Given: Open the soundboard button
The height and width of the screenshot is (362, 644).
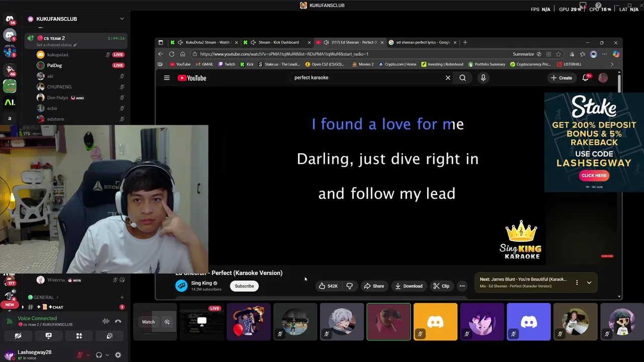Looking at the screenshot, I should [x=110, y=336].
